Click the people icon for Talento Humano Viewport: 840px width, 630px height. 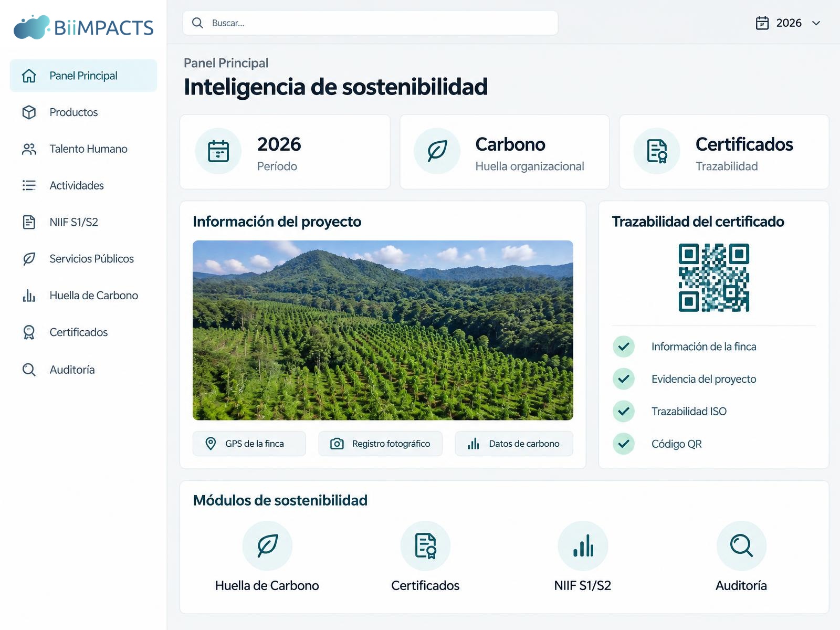click(29, 149)
